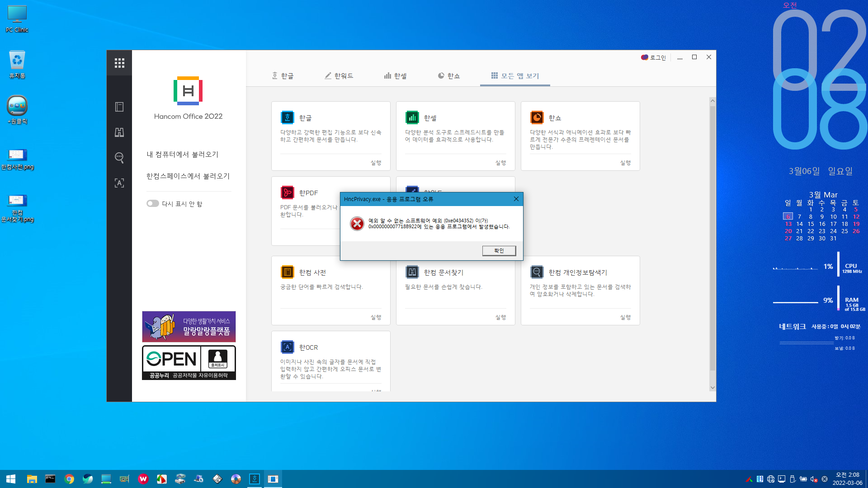The image size is (868, 488).
Task: Select the 모든 앱 보기 tab
Action: [515, 76]
